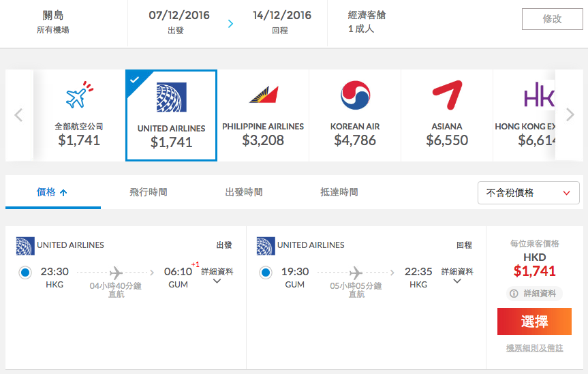Click the info icon beside 詳細資料 under price
This screenshot has height=374, width=588.
point(514,294)
